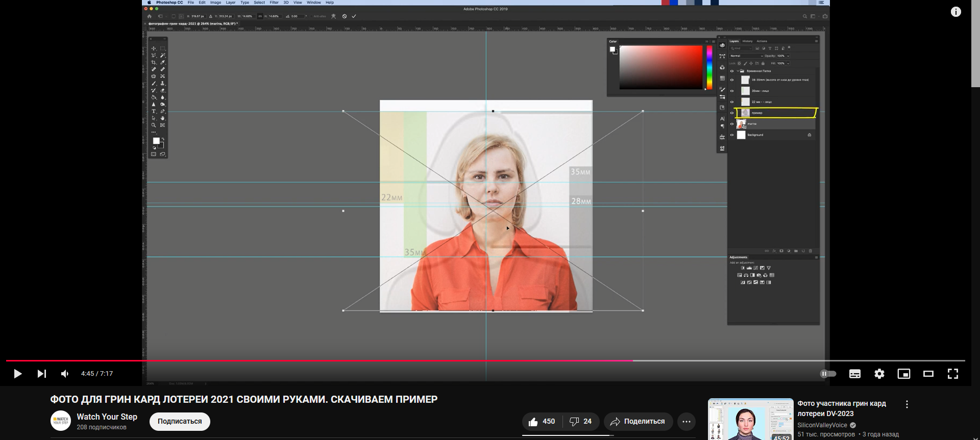This screenshot has height=440, width=980.
Task: Open YouTube video settings gear
Action: pyautogui.click(x=879, y=374)
